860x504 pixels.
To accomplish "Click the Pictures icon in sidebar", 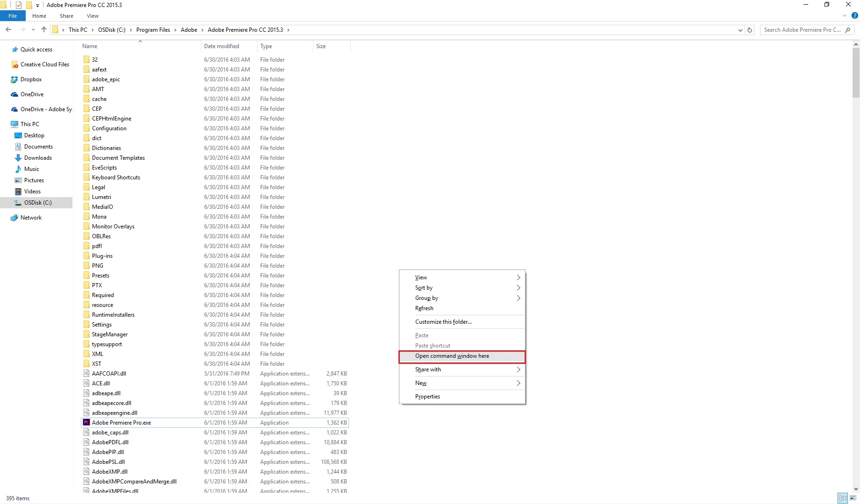I will pos(18,180).
